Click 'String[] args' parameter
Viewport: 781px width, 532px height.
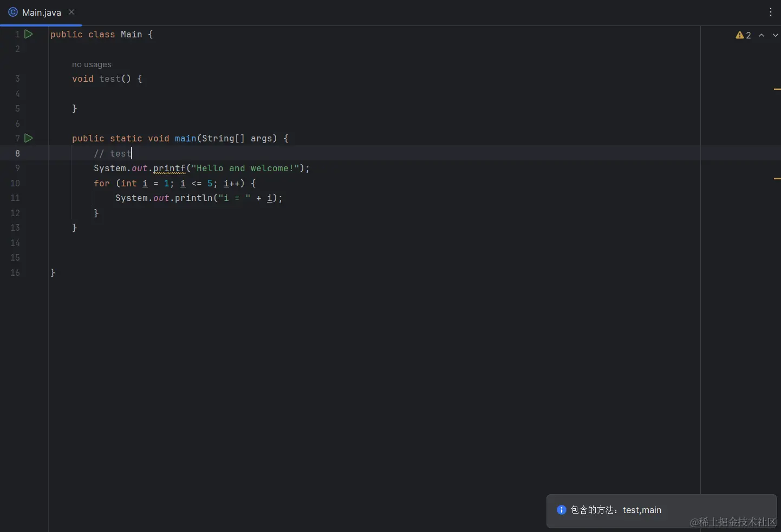pyautogui.click(x=237, y=139)
